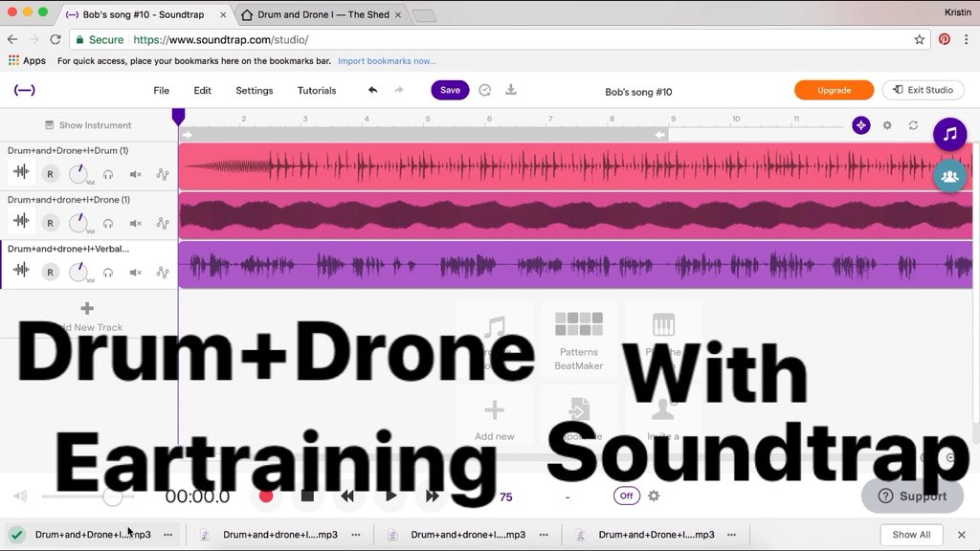This screenshot has height=551, width=980.
Task: Open the Edit menu
Action: point(202,91)
